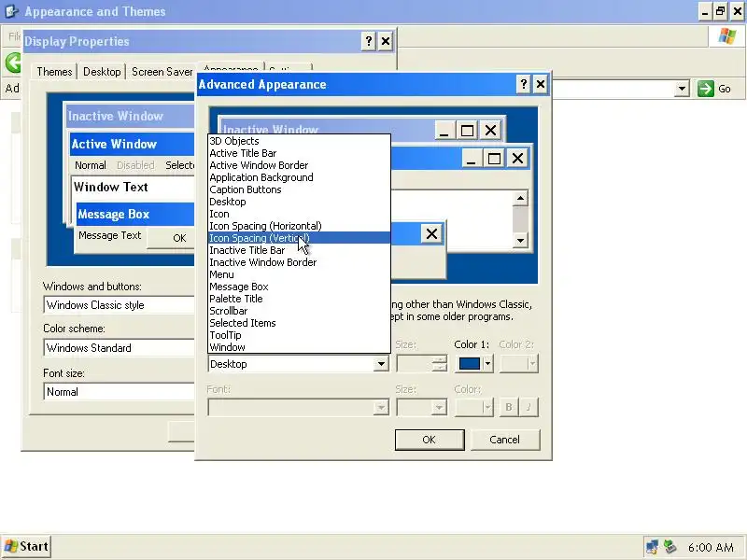Click preview scrollbar down arrow
Viewport: 747px width, 560px height.
[x=520, y=241]
